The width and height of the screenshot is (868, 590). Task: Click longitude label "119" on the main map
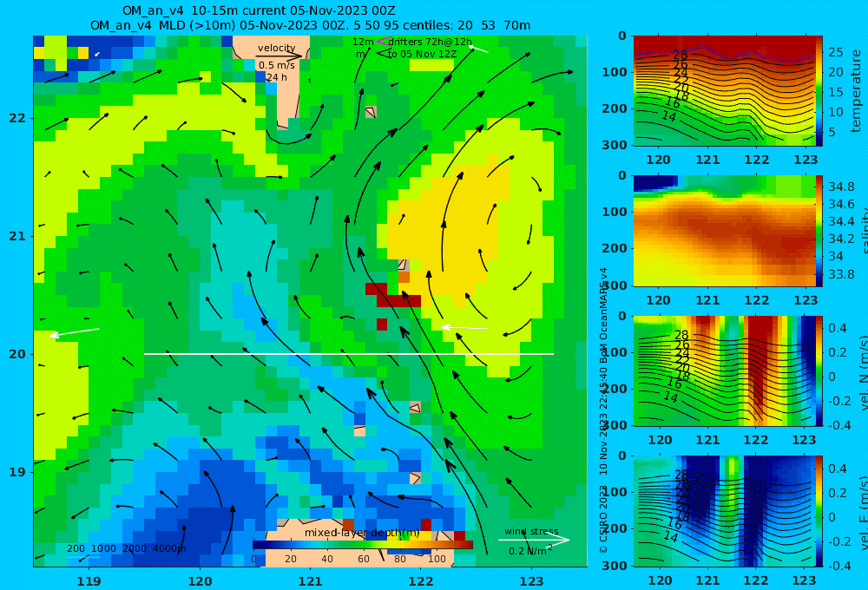(89, 581)
